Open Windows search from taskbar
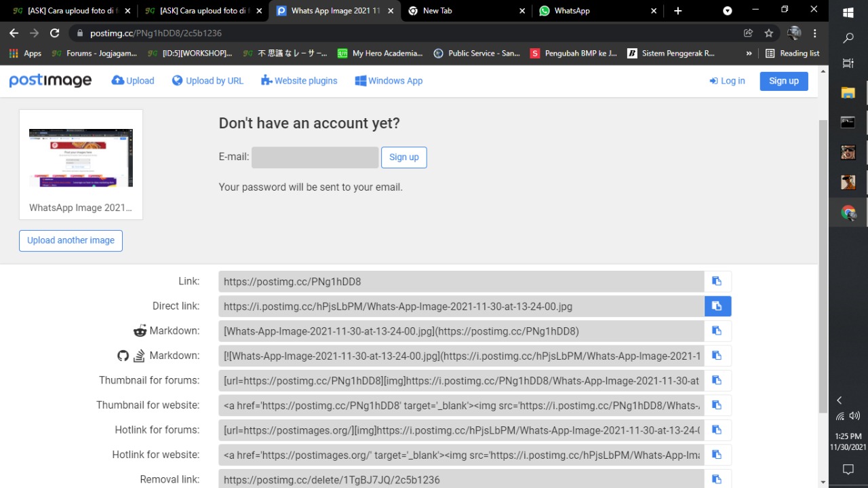 (x=848, y=39)
